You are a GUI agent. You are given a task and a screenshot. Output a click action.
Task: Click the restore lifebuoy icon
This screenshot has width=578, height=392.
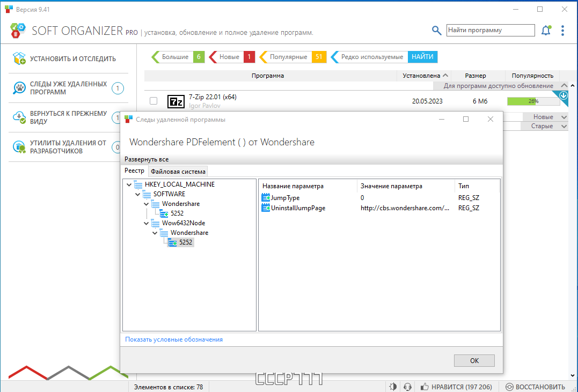[x=509, y=387]
